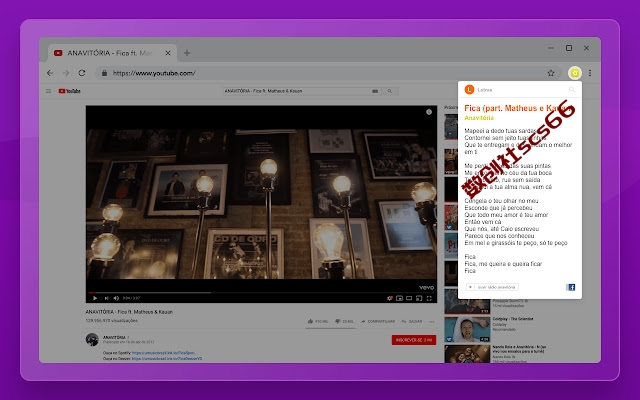
Task: Play the video with the play button
Action: (x=95, y=298)
